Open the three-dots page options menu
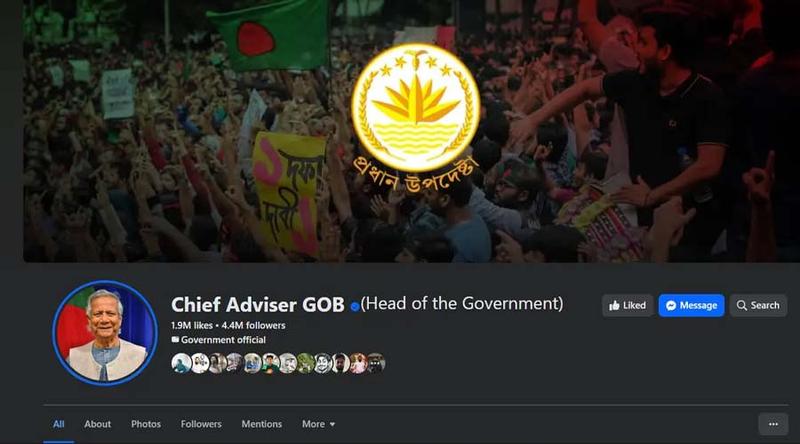 click(x=773, y=424)
